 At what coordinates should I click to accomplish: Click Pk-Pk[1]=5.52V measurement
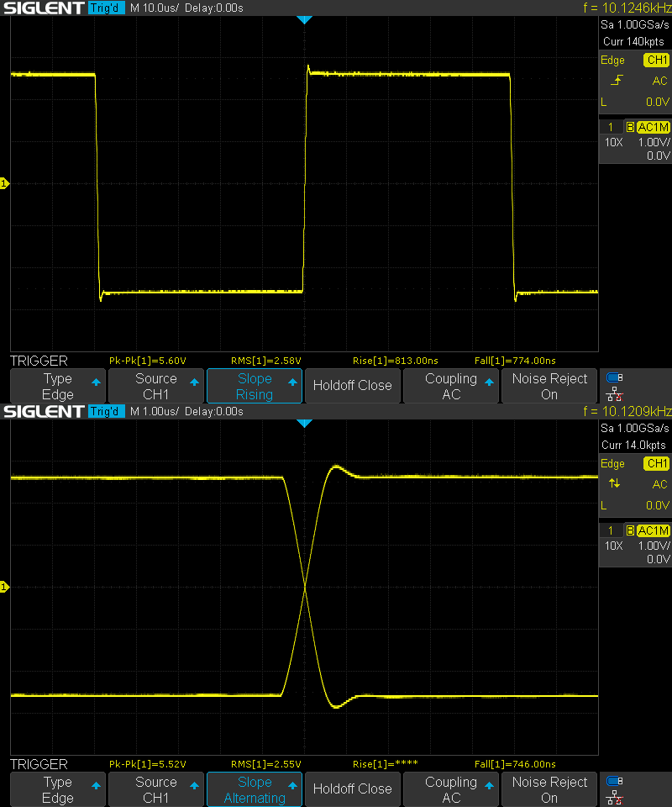click(x=148, y=764)
